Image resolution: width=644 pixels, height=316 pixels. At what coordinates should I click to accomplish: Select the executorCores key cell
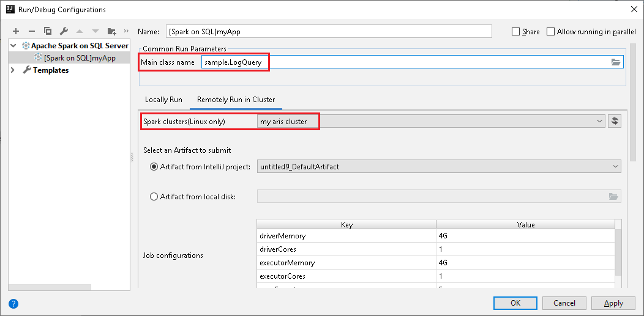346,276
